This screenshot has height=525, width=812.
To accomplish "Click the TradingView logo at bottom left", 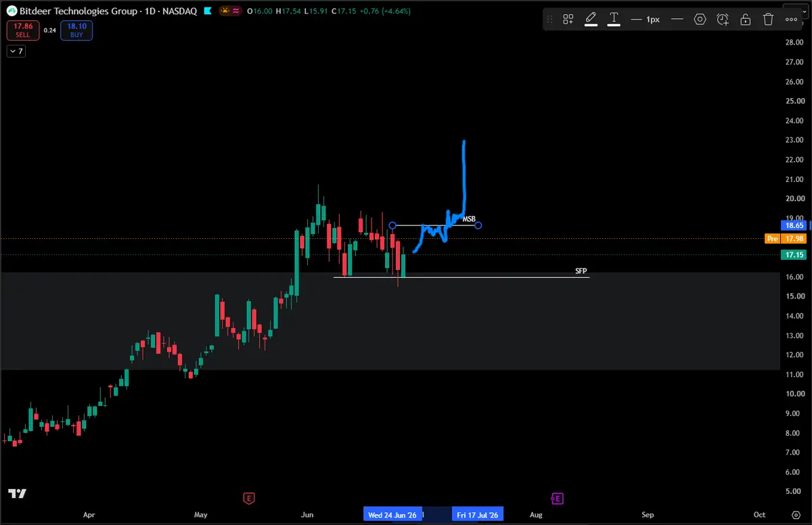I will (x=17, y=494).
